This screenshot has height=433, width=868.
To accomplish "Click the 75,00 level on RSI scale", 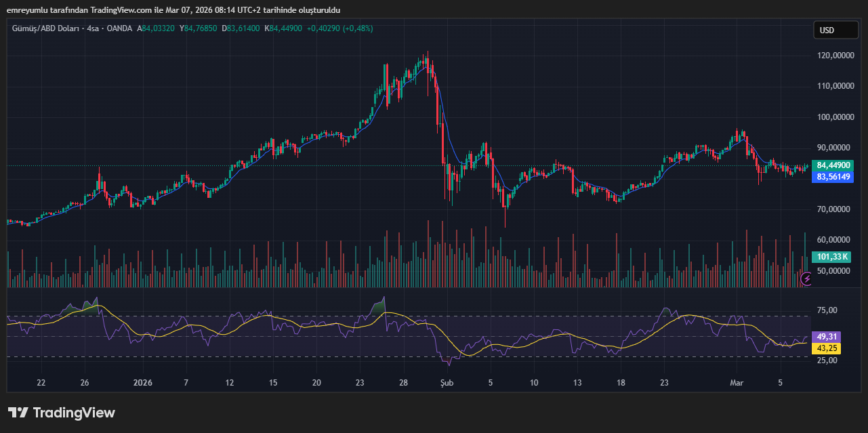I will pos(827,310).
